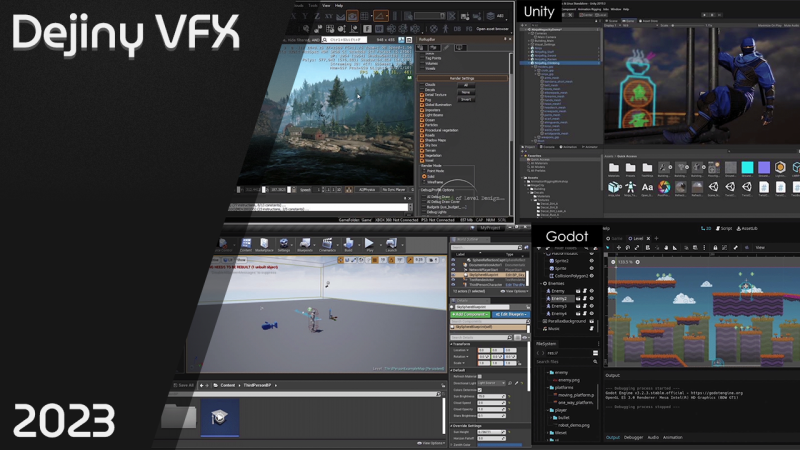Select Godot's select mode arrow tool
The image size is (800, 450).
click(608, 247)
